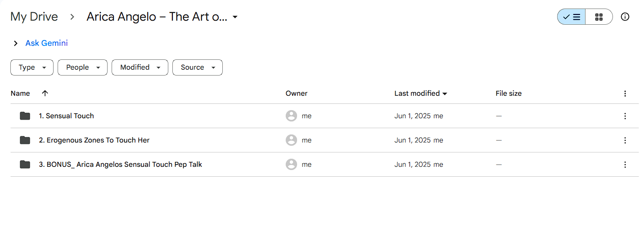Click the Ask Gemini link
Screen dimensions: 644x237
[x=47, y=43]
